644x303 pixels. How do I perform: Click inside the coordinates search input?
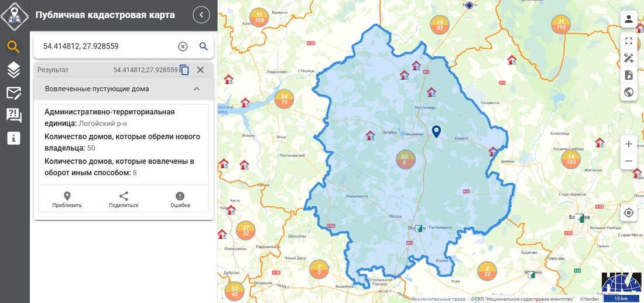point(105,46)
